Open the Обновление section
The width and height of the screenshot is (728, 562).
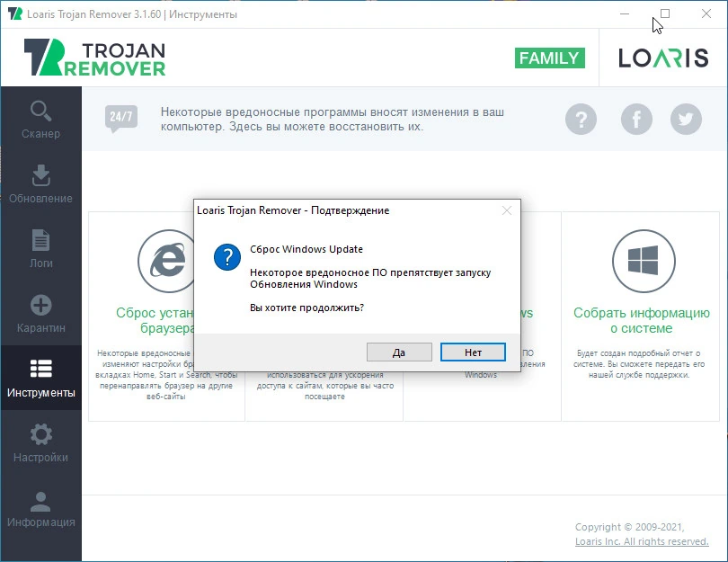pyautogui.click(x=40, y=184)
